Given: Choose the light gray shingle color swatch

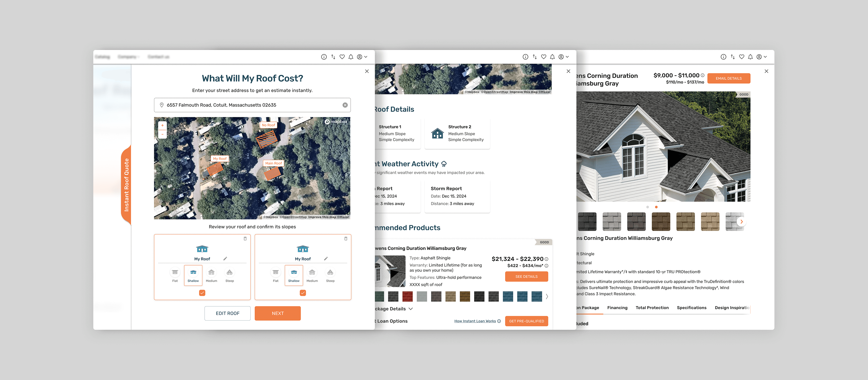Looking at the screenshot, I should coord(422,296).
